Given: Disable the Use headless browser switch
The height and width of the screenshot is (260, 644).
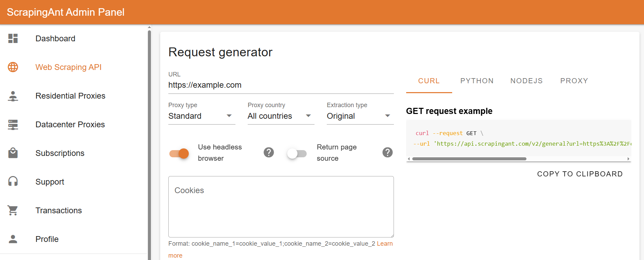Looking at the screenshot, I should pyautogui.click(x=179, y=154).
